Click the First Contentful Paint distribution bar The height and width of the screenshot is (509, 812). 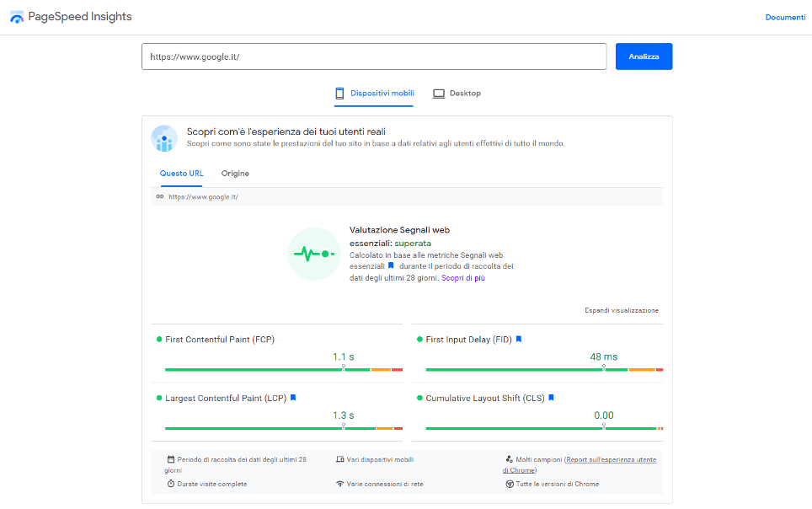[284, 370]
